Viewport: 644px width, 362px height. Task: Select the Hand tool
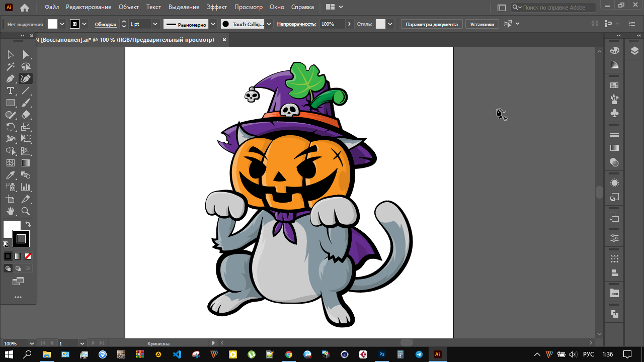[10, 211]
